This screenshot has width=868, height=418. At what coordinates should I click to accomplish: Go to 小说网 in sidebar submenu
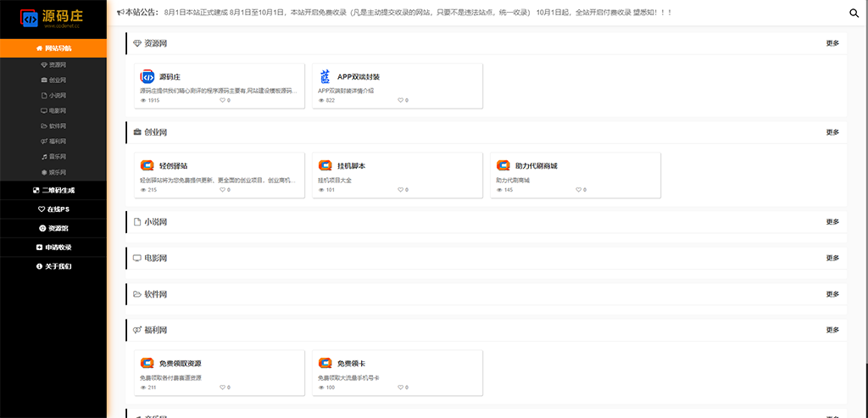click(x=53, y=95)
